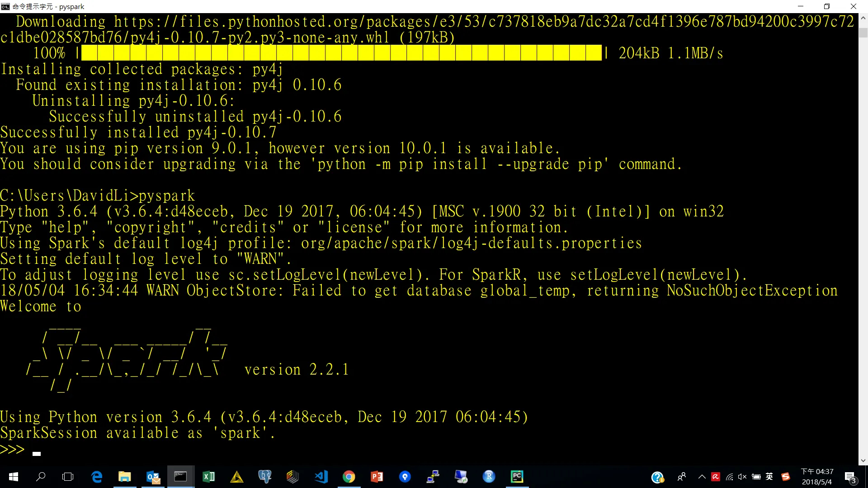This screenshot has width=868, height=488.
Task: Open the RStudio taskbar icon
Action: (x=489, y=477)
